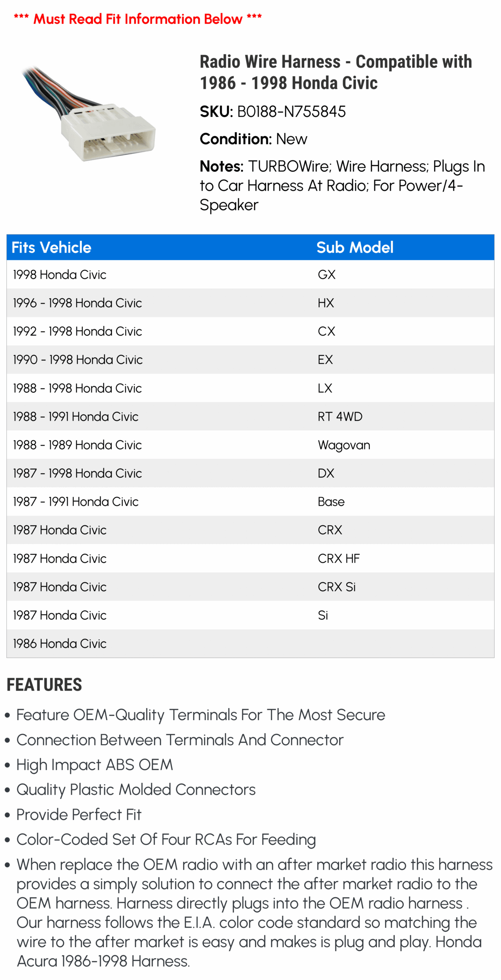Image resolution: width=501 pixels, height=980 pixels.
Task: Click the SKU number B0188-N755845
Action: [x=291, y=112]
